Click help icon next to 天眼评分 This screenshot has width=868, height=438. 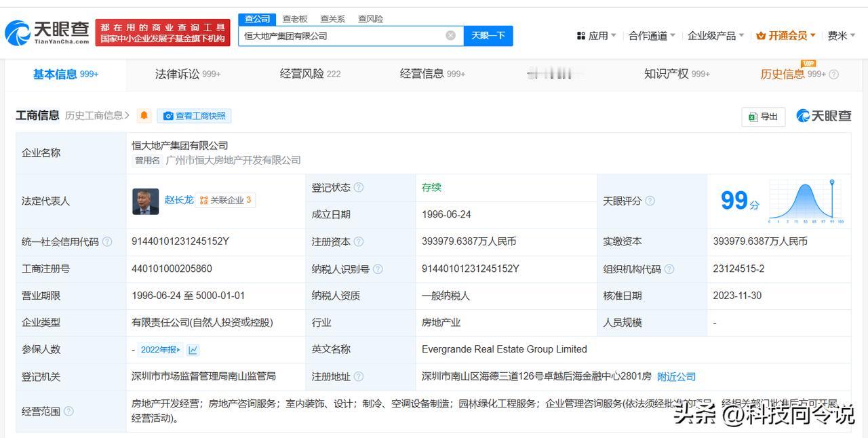point(650,201)
